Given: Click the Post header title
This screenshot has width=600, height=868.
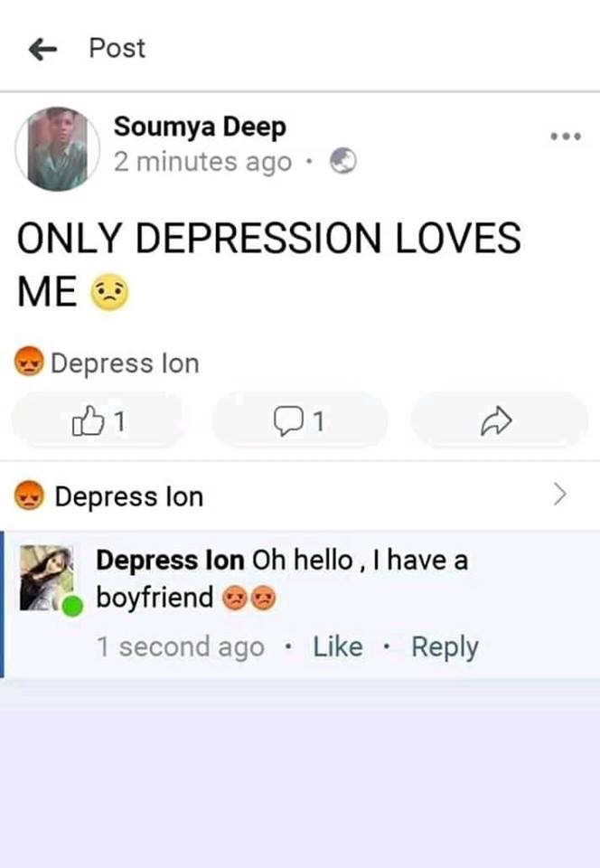Looking at the screenshot, I should (117, 48).
